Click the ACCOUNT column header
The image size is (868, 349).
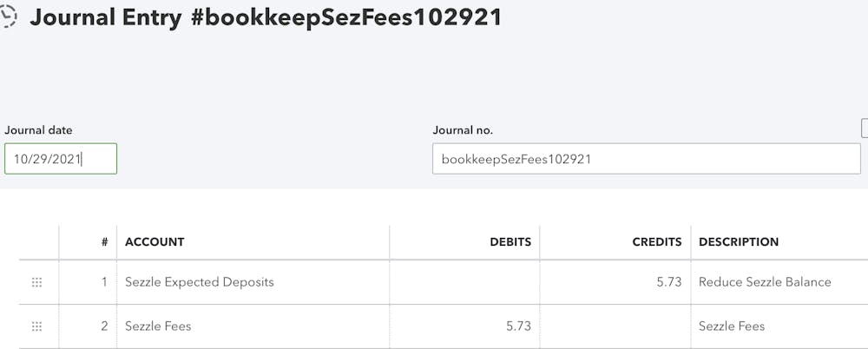(x=155, y=242)
